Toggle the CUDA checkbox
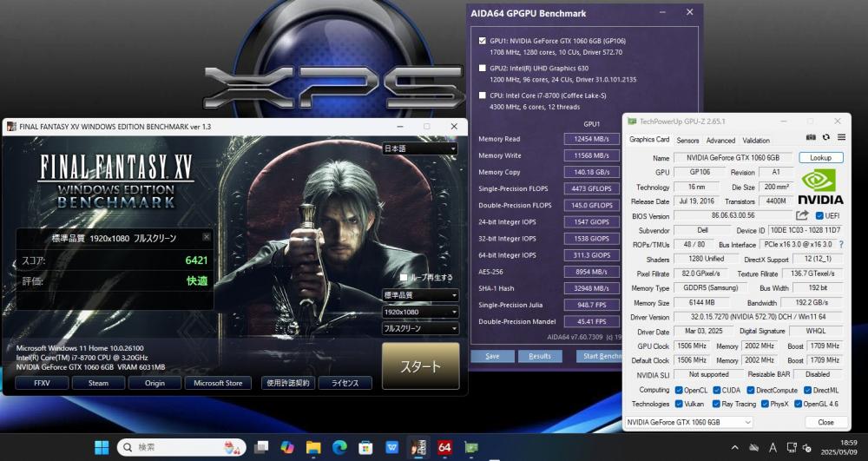Screen dimensions: 868x461 (x=716, y=390)
